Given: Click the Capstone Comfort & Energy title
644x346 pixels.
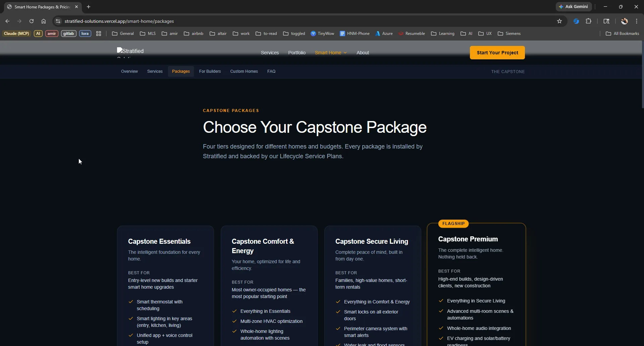Looking at the screenshot, I should [x=263, y=246].
